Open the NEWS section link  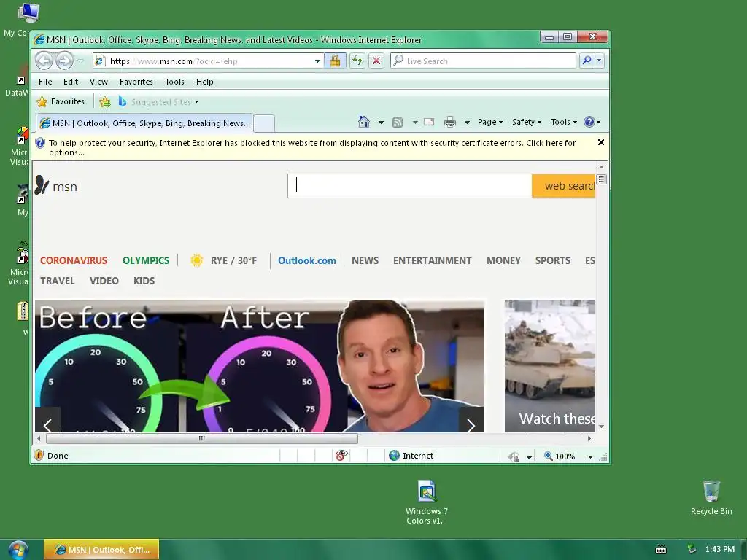pos(365,260)
